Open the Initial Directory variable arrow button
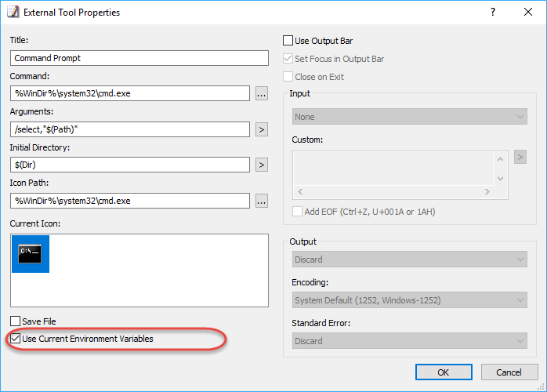The image size is (547, 392). pos(262,165)
